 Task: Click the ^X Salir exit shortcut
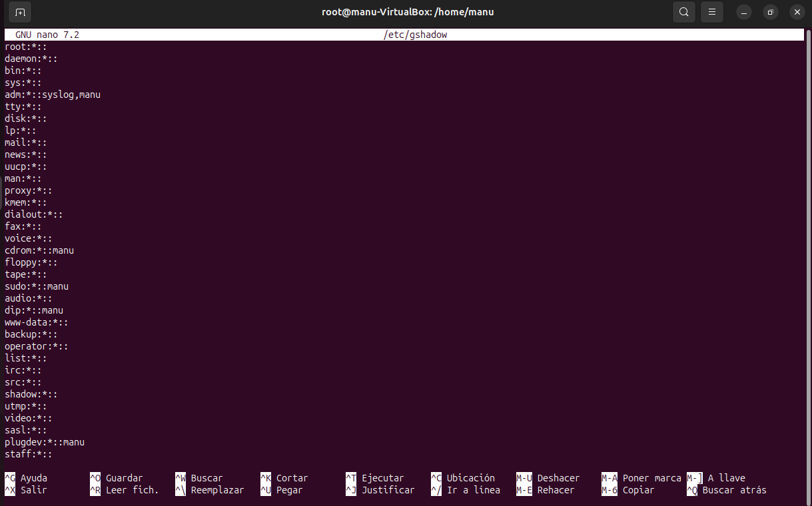pyautogui.click(x=27, y=490)
